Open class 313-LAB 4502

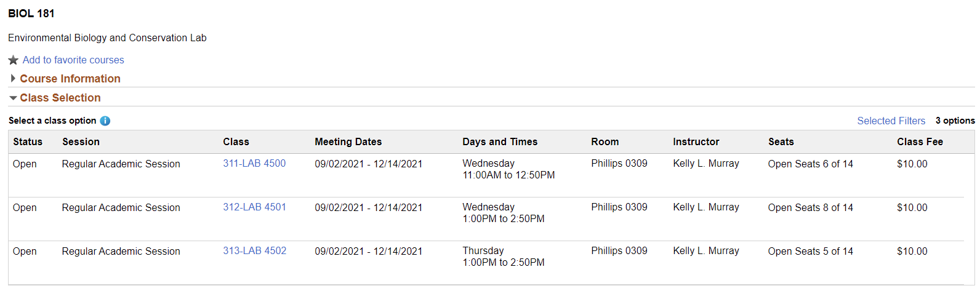254,251
